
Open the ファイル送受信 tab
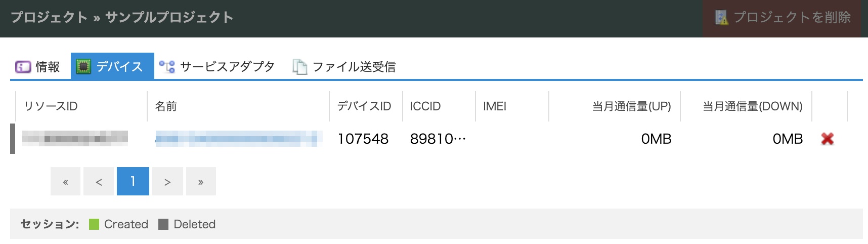tap(354, 67)
